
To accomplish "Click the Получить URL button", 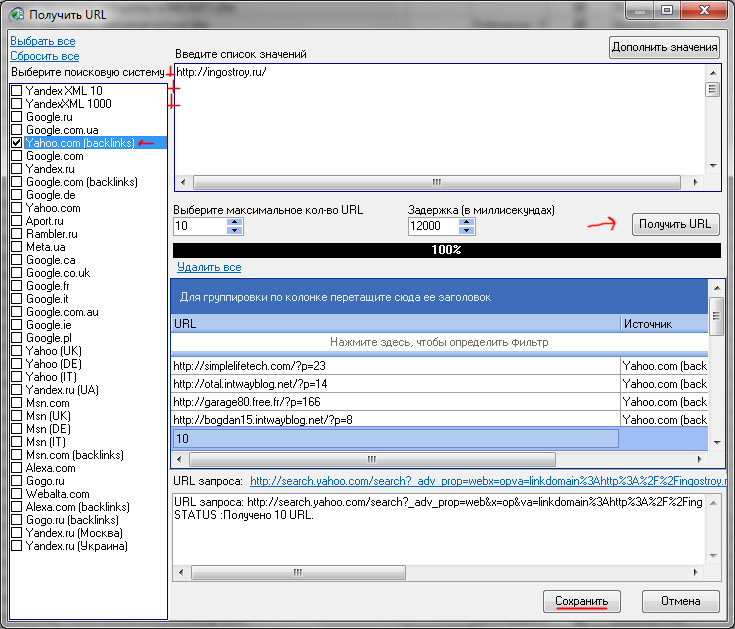I will [675, 224].
